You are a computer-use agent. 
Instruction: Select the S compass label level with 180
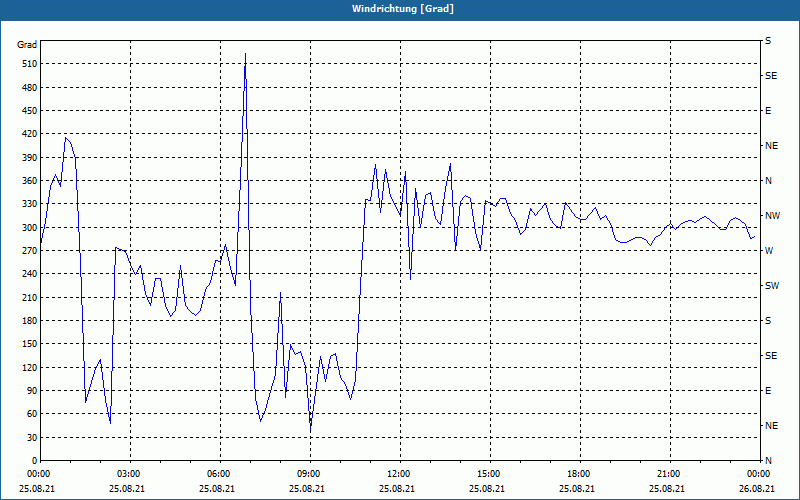click(768, 321)
